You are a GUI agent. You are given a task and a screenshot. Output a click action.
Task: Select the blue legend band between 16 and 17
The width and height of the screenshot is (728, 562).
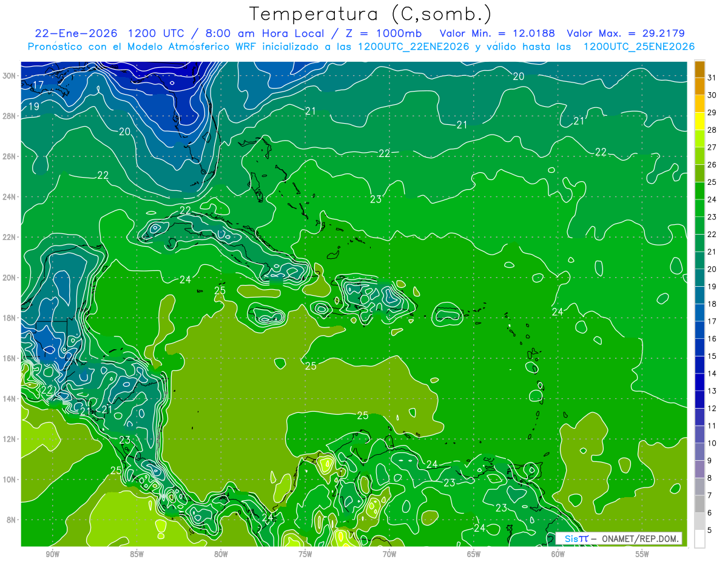[699, 330]
